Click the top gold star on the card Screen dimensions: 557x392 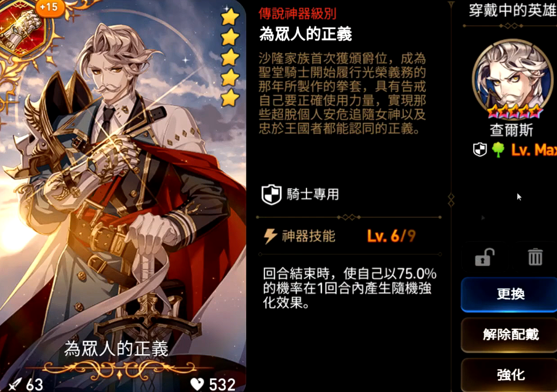point(230,17)
